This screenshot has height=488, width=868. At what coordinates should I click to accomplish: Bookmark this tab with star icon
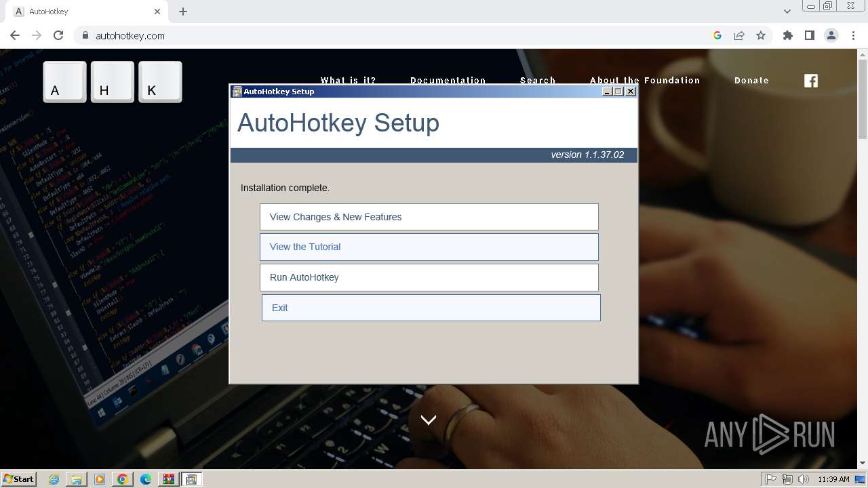(761, 35)
